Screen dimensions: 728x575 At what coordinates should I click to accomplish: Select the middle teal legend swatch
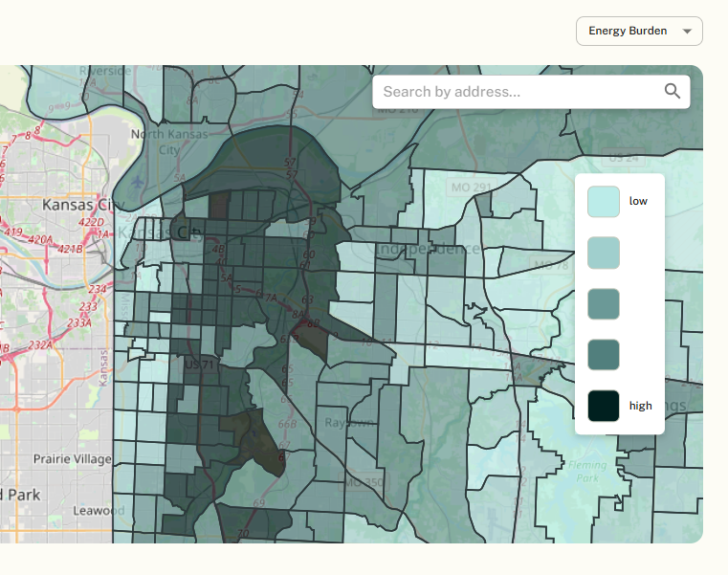pyautogui.click(x=603, y=303)
